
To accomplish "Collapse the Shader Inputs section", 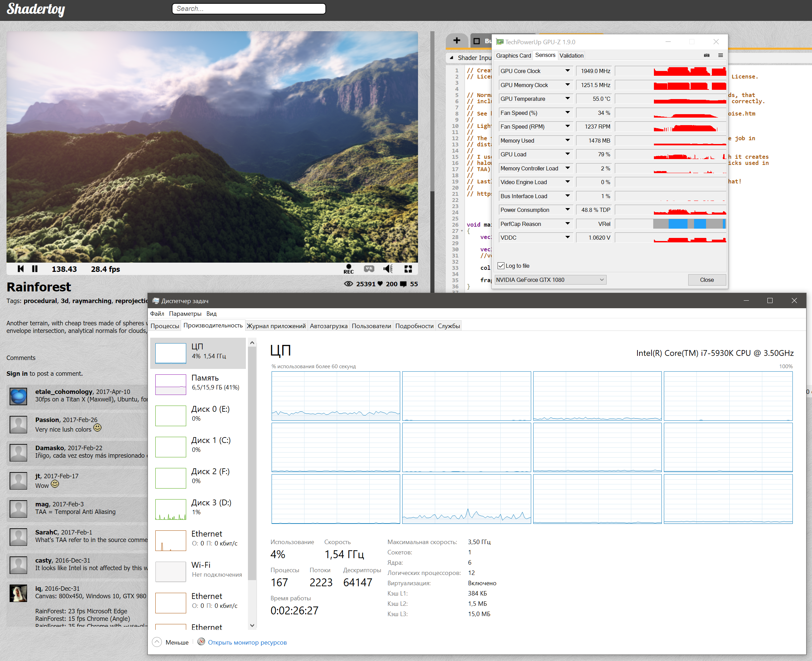I will point(451,58).
